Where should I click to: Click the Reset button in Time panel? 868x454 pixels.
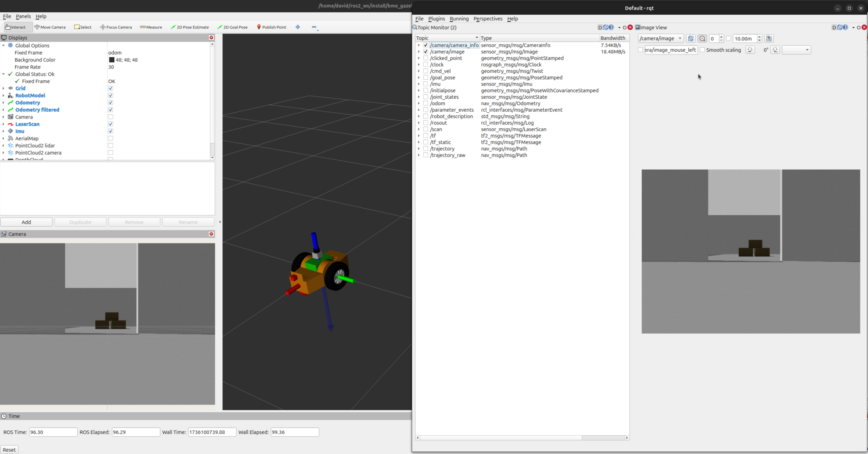(x=9, y=450)
